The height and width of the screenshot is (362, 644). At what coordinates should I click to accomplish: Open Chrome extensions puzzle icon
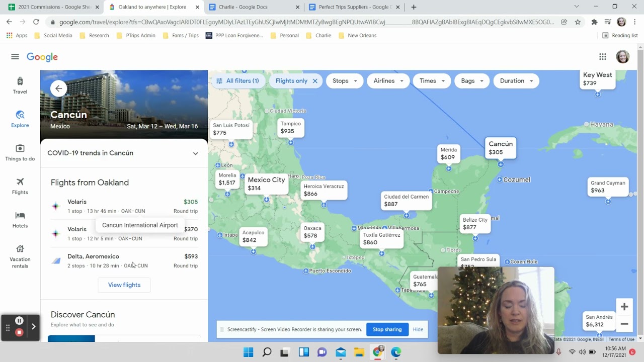[x=595, y=22]
